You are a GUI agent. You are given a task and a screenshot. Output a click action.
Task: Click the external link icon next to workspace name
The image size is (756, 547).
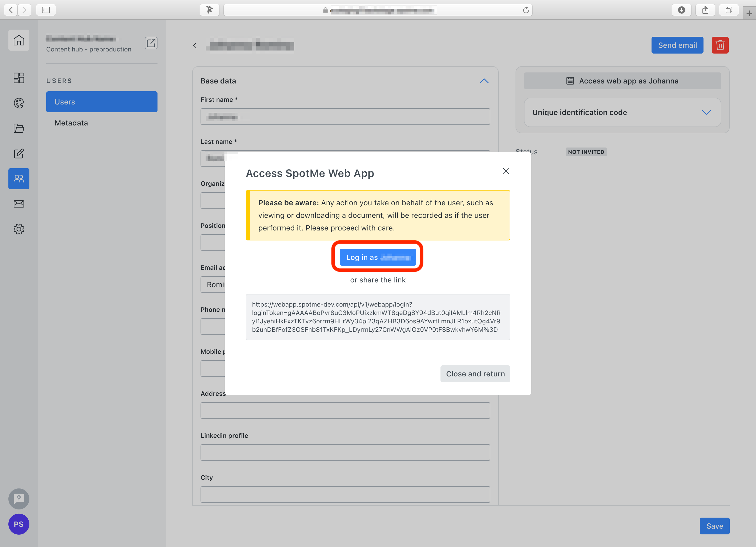pos(151,43)
